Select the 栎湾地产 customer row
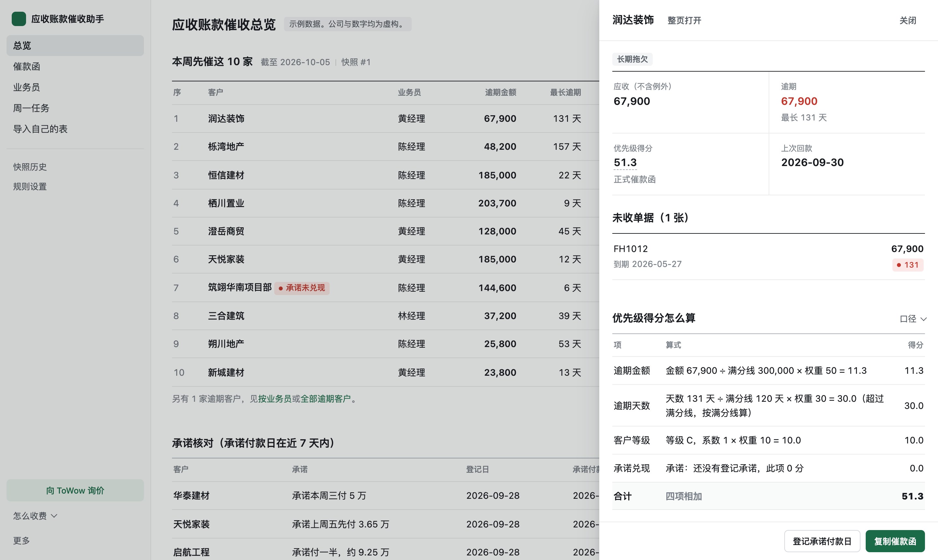Image resolution: width=938 pixels, height=560 pixels. [x=385, y=147]
